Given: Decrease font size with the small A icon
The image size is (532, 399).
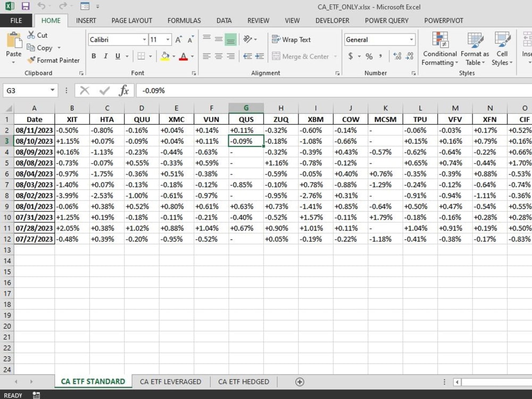Looking at the screenshot, I should (x=190, y=40).
